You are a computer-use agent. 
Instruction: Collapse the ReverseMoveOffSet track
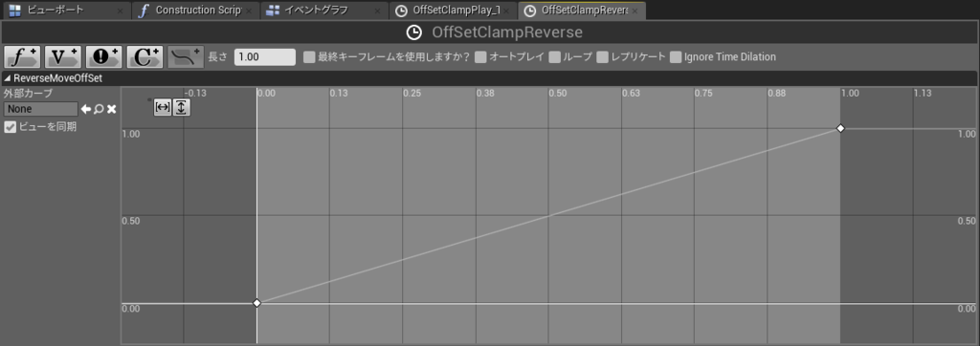coord(7,78)
